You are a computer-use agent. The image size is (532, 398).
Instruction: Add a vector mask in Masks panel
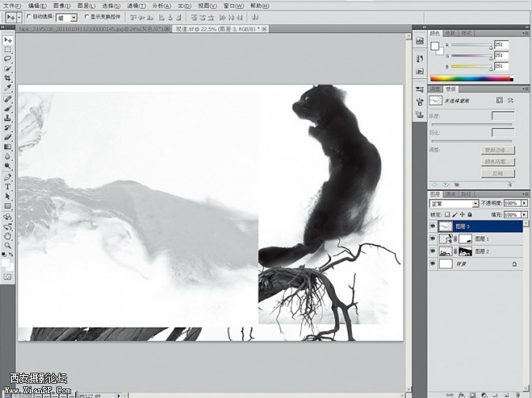pyautogui.click(x=511, y=100)
